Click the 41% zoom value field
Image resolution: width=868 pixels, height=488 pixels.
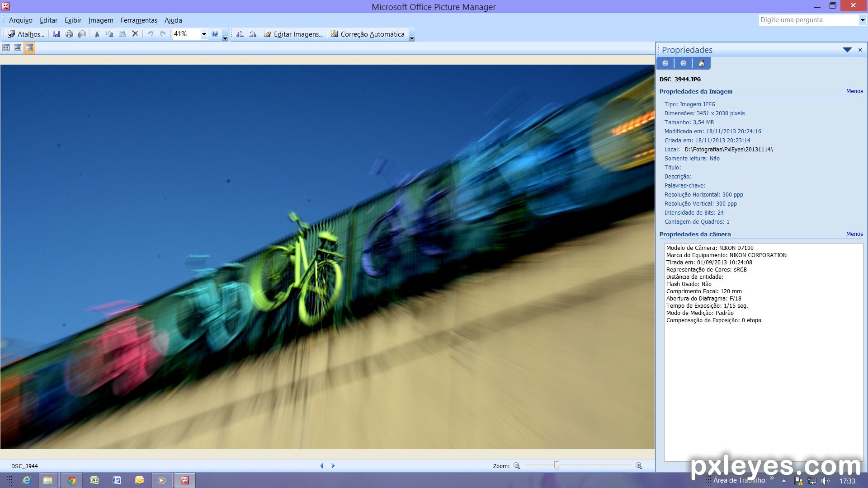tap(186, 34)
